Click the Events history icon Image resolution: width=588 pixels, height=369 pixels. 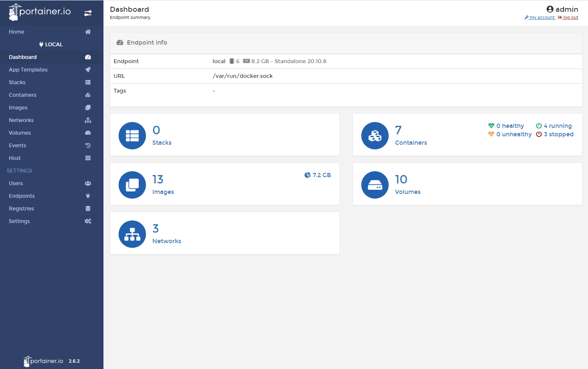click(x=88, y=146)
